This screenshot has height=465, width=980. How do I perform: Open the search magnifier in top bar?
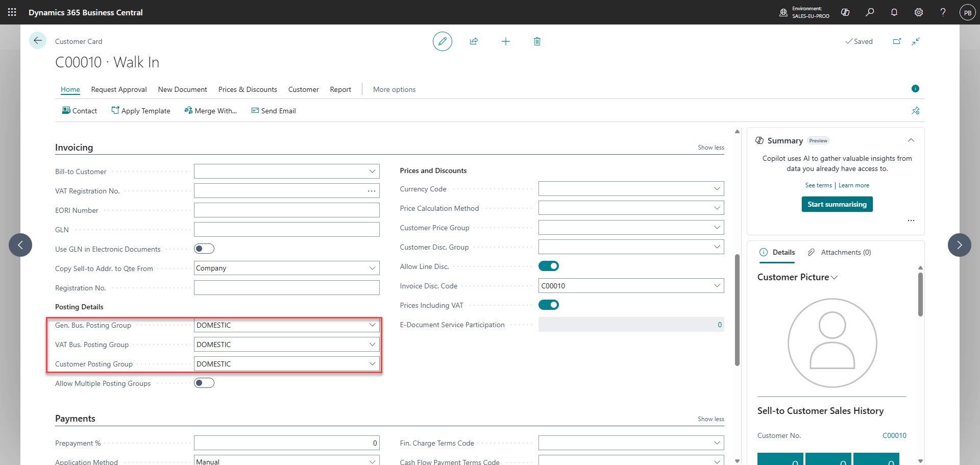870,12
